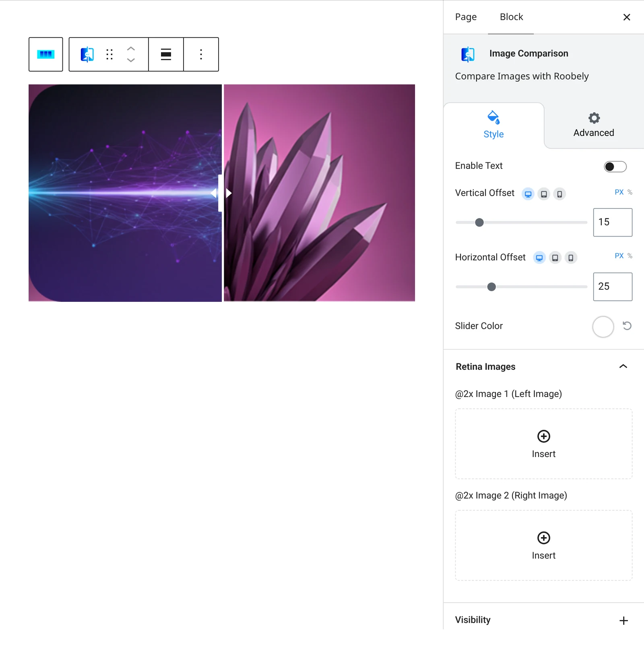The width and height of the screenshot is (644, 653).
Task: Set Vertical Offset unit to percent
Action: pos(630,192)
